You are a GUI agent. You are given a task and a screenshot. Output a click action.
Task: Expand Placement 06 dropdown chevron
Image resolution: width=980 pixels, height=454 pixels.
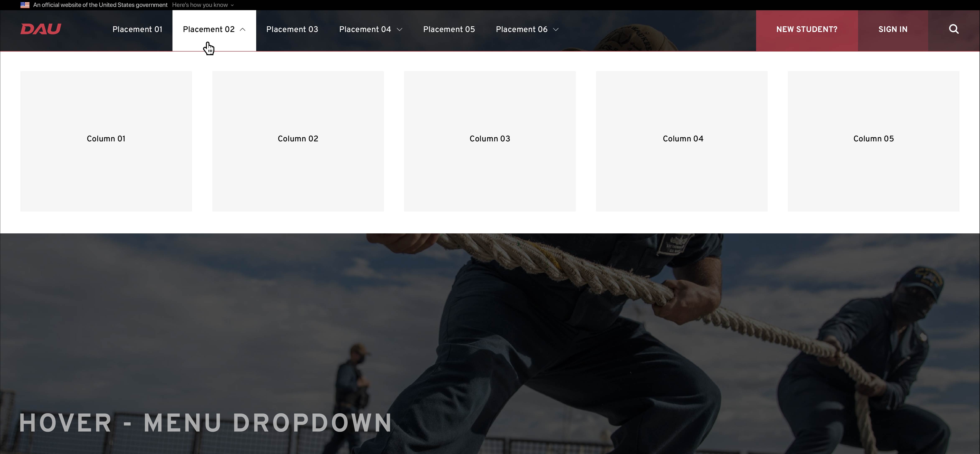click(x=555, y=29)
